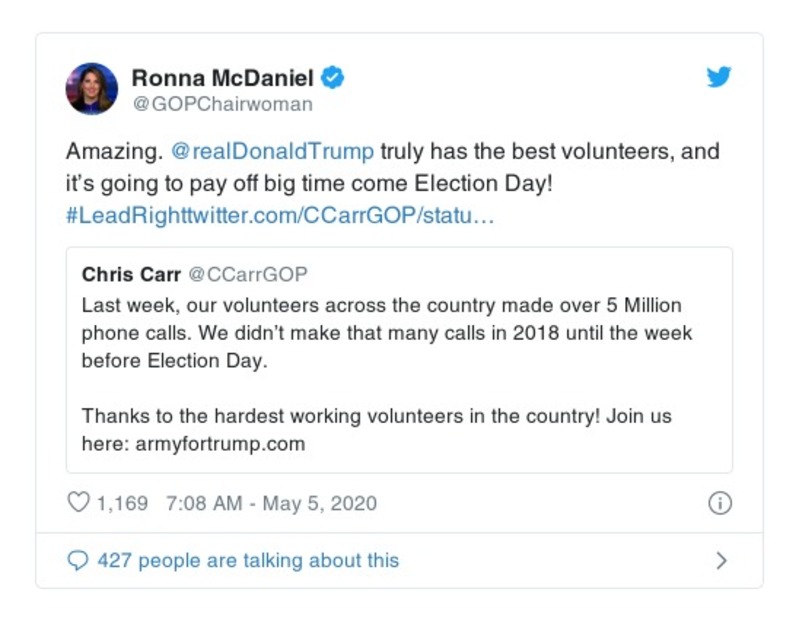Open the 7:08 AM - May 5, 2020 timestamp
The height and width of the screenshot is (624, 799).
point(270,503)
